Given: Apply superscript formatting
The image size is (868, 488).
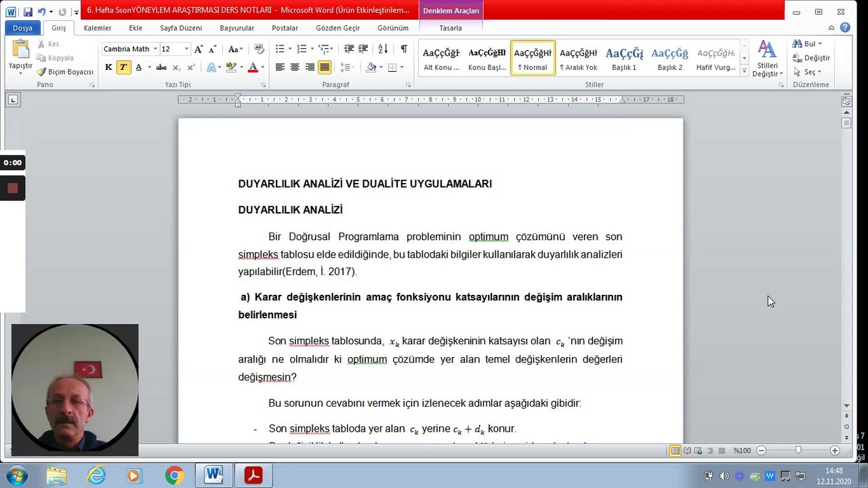Looking at the screenshot, I should (190, 67).
